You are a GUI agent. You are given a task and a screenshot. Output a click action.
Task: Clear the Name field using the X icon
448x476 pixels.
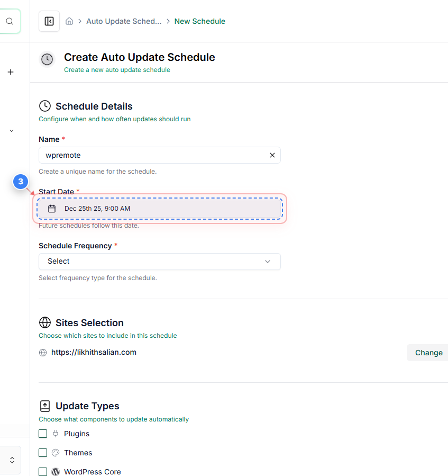(272, 155)
